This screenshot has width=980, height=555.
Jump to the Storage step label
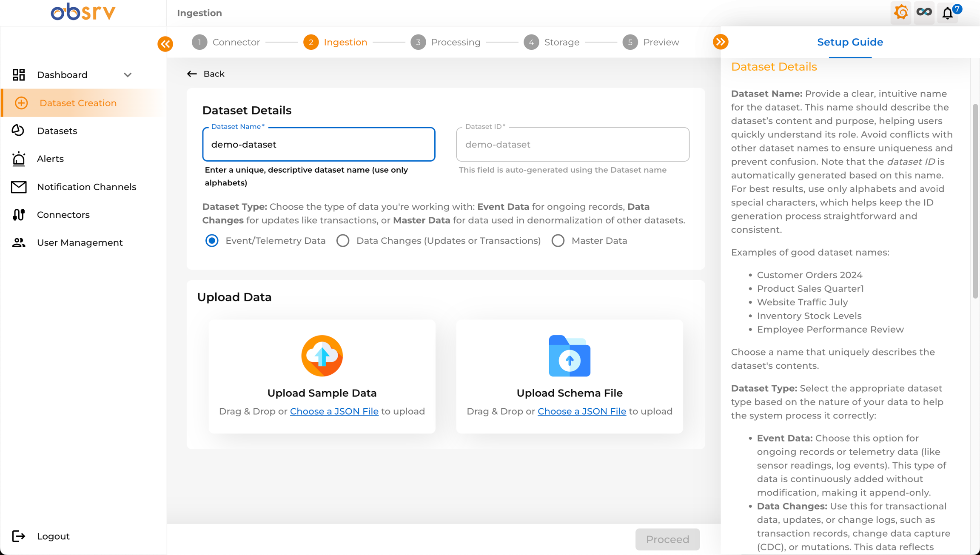(561, 42)
